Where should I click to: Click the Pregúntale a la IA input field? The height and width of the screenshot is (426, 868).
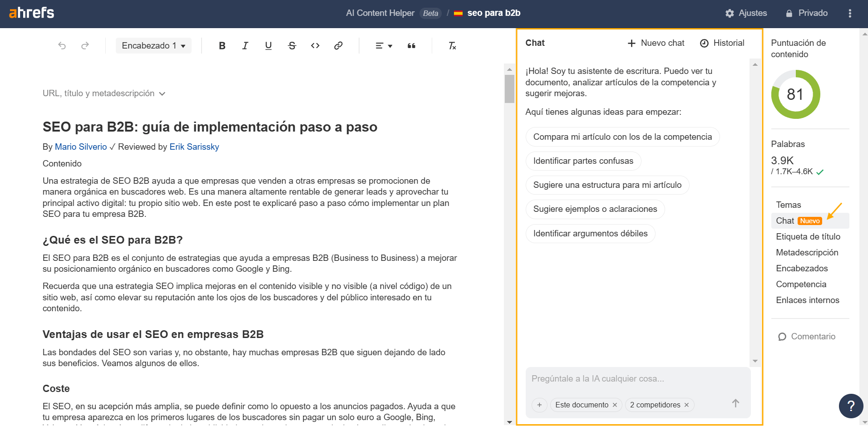point(637,379)
